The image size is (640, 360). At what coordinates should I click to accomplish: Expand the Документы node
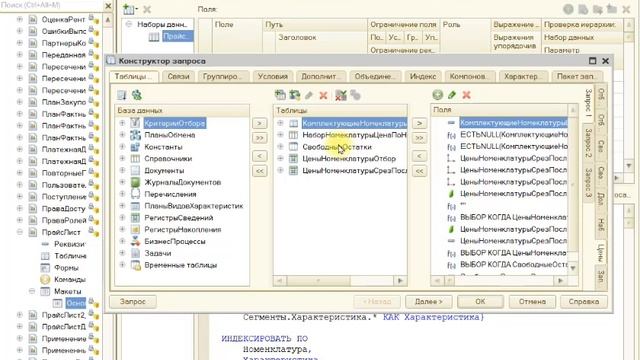pos(122,170)
